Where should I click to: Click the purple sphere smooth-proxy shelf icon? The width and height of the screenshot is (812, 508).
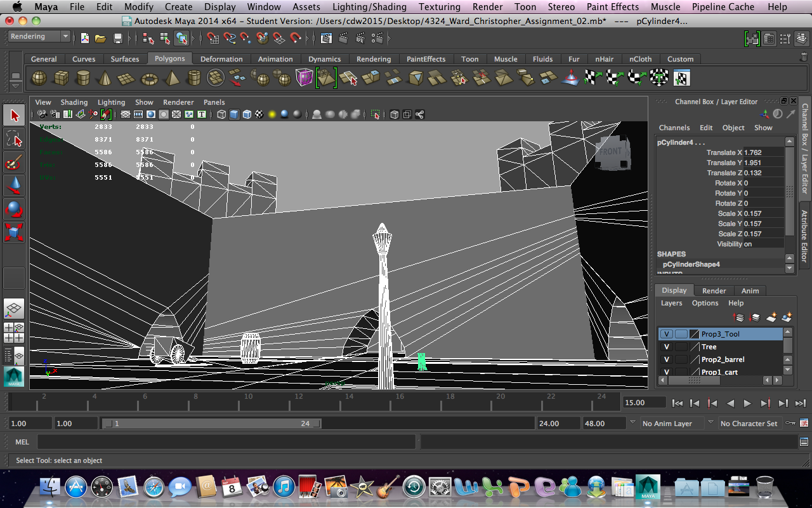pyautogui.click(x=304, y=78)
